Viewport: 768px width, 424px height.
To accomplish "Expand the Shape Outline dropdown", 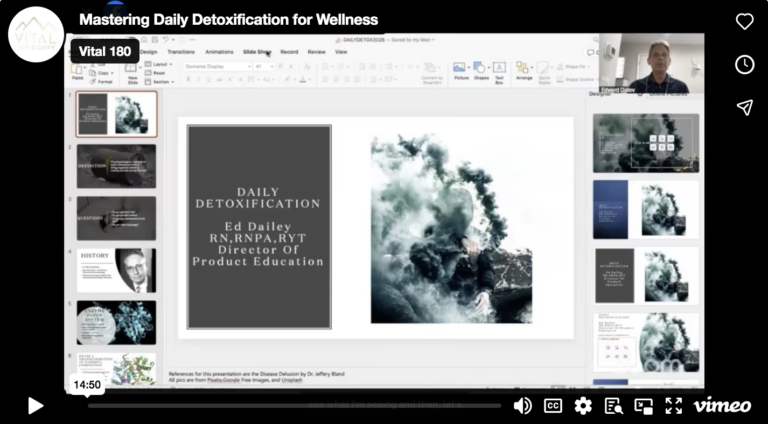I will (577, 79).
